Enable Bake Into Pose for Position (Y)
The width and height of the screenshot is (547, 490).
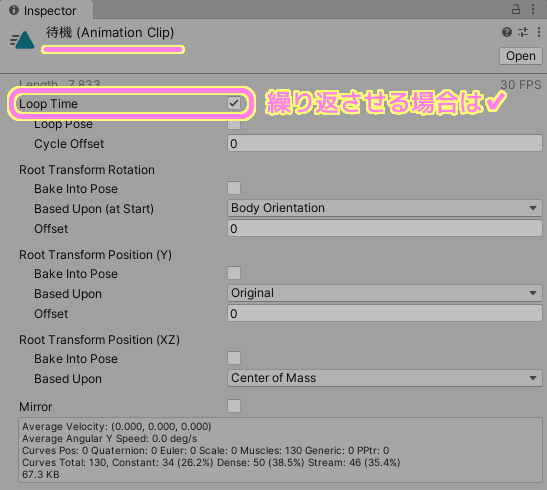coord(234,273)
